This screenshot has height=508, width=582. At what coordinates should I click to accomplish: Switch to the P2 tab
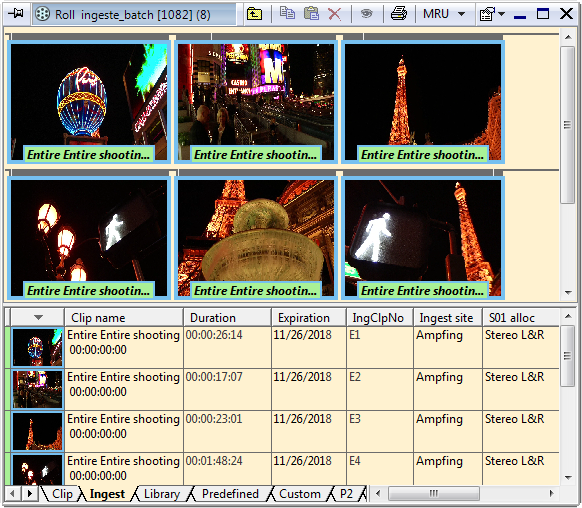pos(346,494)
